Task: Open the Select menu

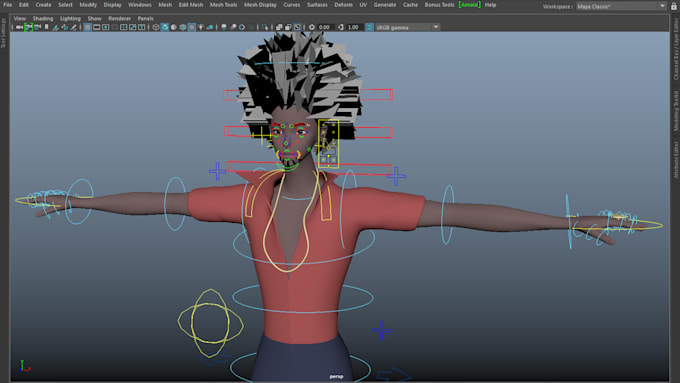Action: pyautogui.click(x=65, y=5)
